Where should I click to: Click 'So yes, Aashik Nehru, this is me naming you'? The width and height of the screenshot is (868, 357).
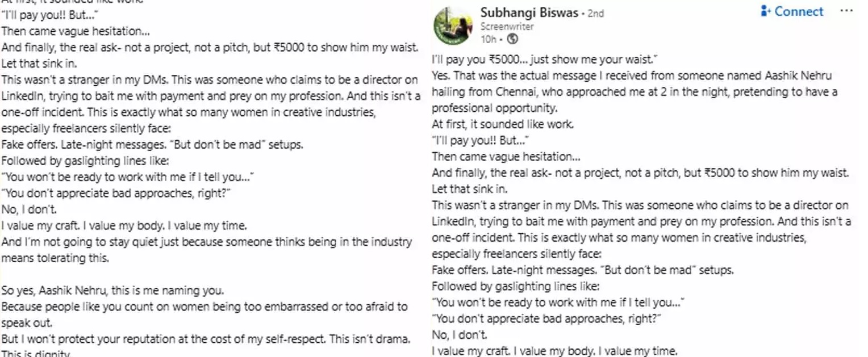tap(112, 291)
